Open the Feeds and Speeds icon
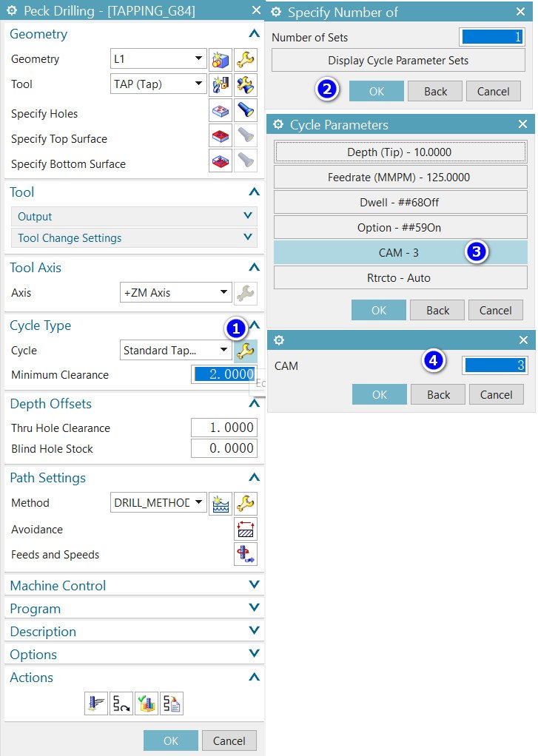 [x=246, y=554]
